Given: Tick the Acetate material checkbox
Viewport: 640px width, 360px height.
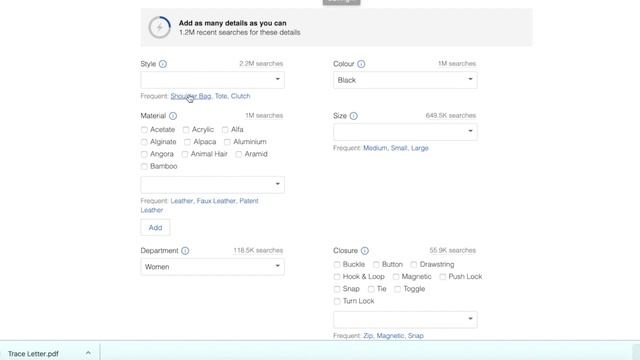Looking at the screenshot, I should 144,130.
